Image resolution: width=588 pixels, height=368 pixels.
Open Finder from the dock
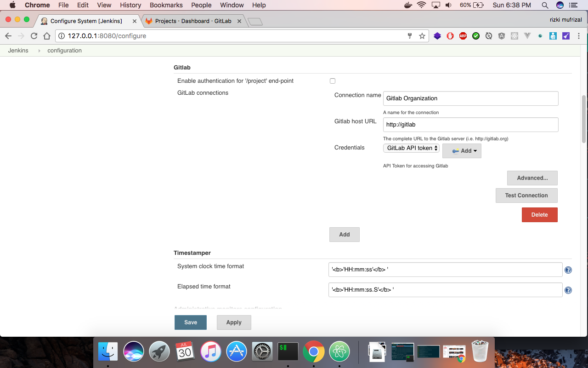click(x=108, y=352)
